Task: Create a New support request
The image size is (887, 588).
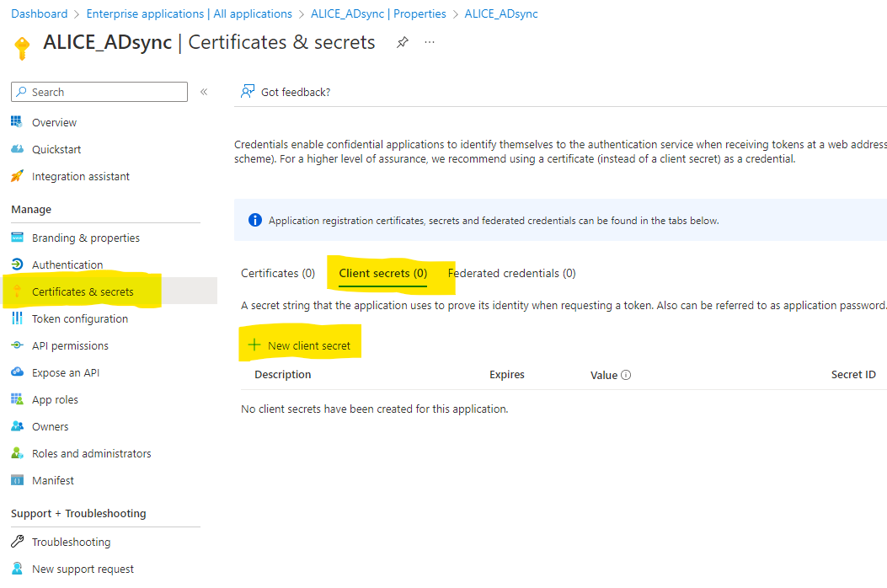Action: (x=83, y=569)
